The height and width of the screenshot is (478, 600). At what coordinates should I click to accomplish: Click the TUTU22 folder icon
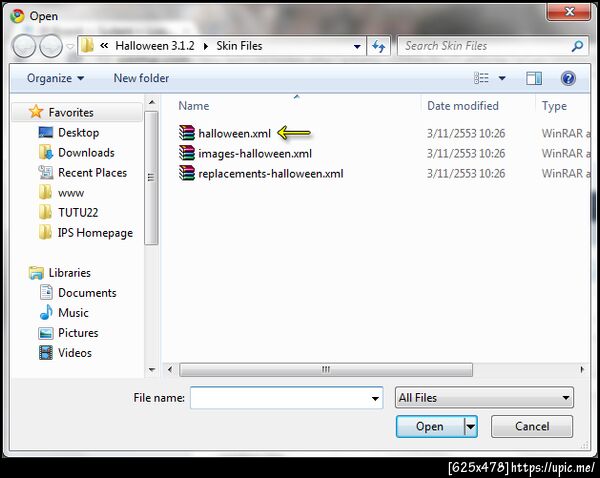coord(46,212)
